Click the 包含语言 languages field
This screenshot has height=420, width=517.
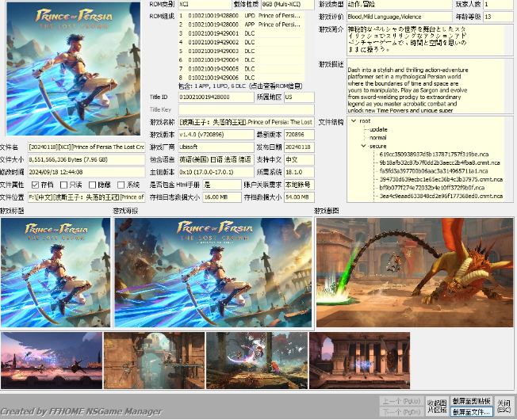click(x=216, y=160)
